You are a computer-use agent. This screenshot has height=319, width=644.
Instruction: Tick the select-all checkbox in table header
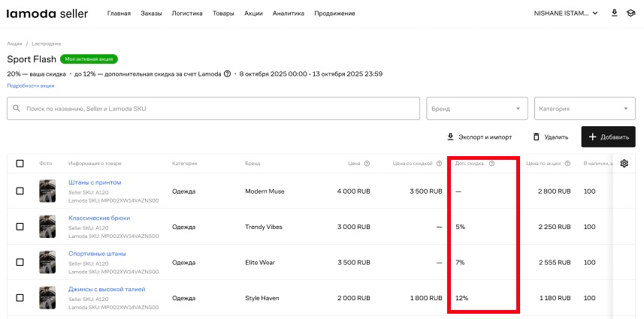20,164
